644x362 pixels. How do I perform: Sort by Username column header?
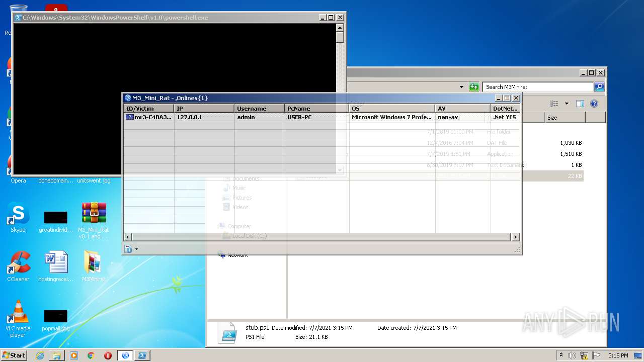pos(260,108)
